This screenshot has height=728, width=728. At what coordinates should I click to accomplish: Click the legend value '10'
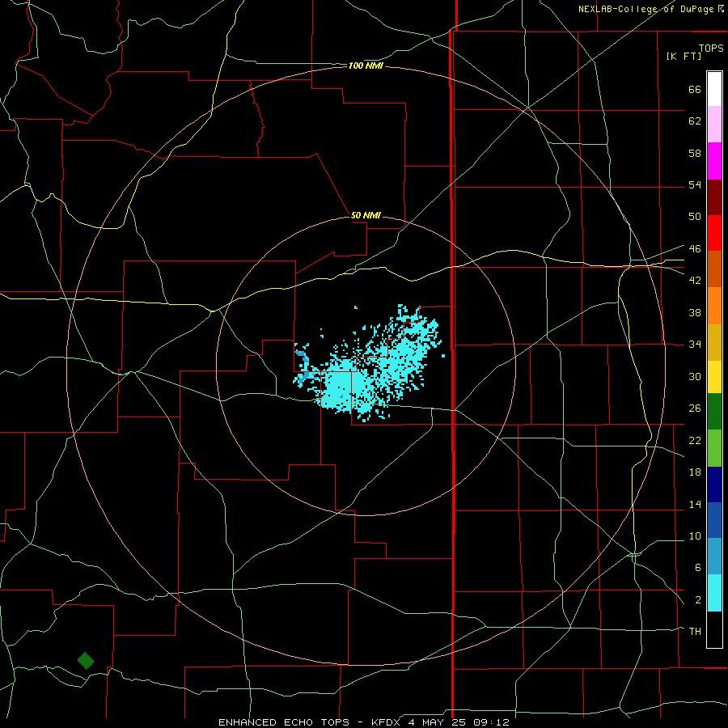tap(695, 535)
